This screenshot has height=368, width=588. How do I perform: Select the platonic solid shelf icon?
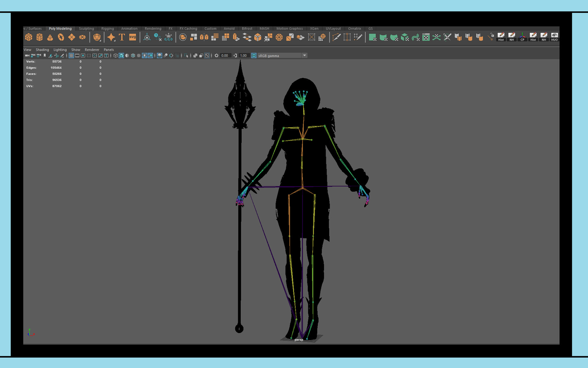98,37
